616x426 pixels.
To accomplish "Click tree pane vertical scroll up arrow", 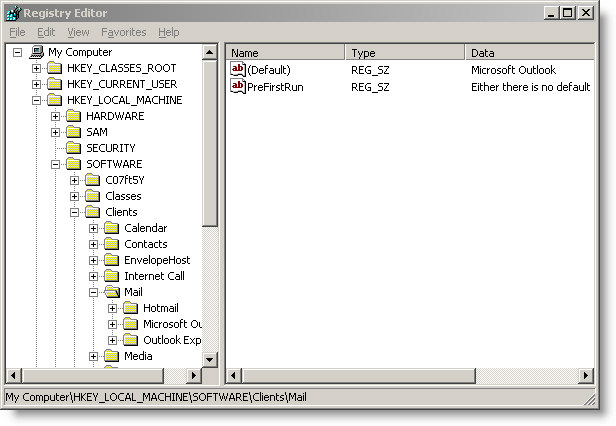I will (210, 52).
